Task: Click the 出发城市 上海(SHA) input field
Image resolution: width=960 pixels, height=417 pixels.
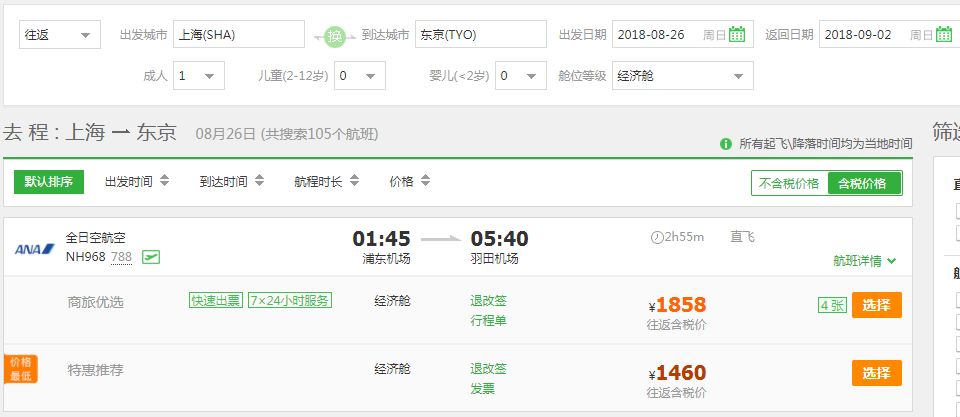Action: [x=239, y=34]
